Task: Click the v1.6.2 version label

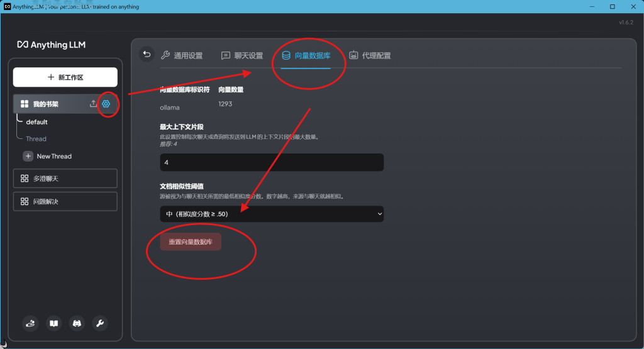Action: pos(626,22)
